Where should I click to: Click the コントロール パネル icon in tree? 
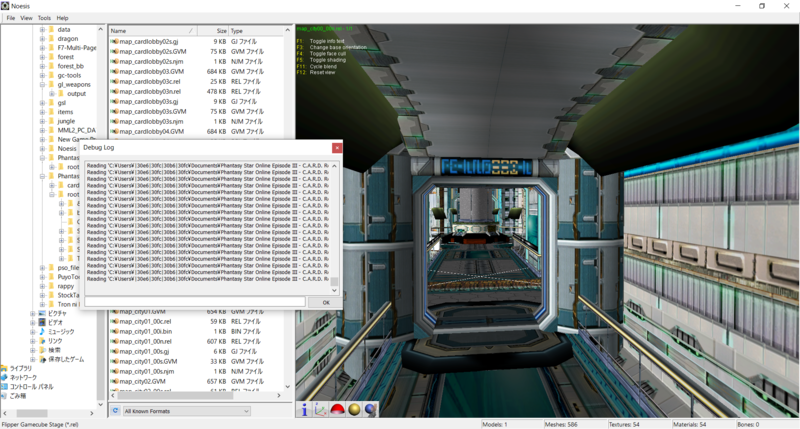click(x=4, y=387)
